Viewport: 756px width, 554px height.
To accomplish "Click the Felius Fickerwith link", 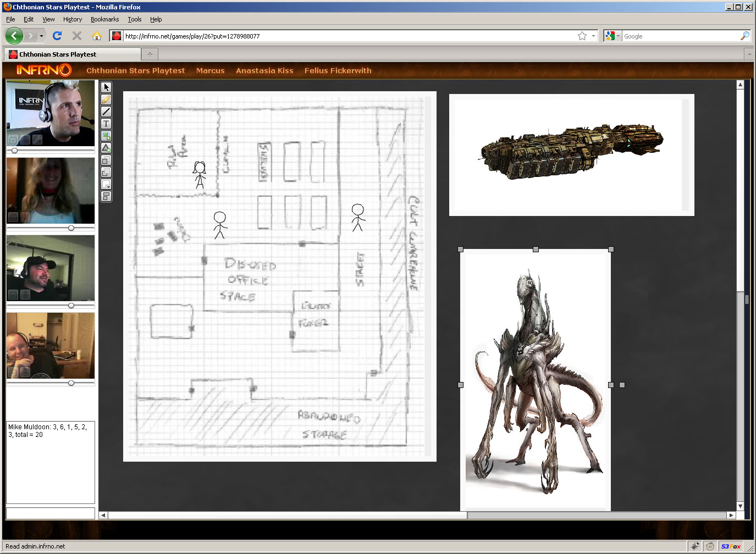I will click(x=338, y=70).
